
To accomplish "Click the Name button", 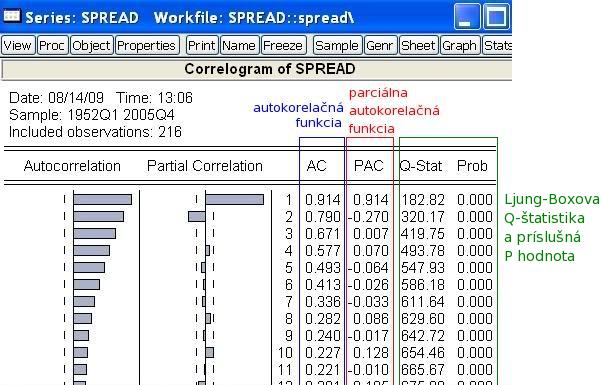I will [240, 45].
